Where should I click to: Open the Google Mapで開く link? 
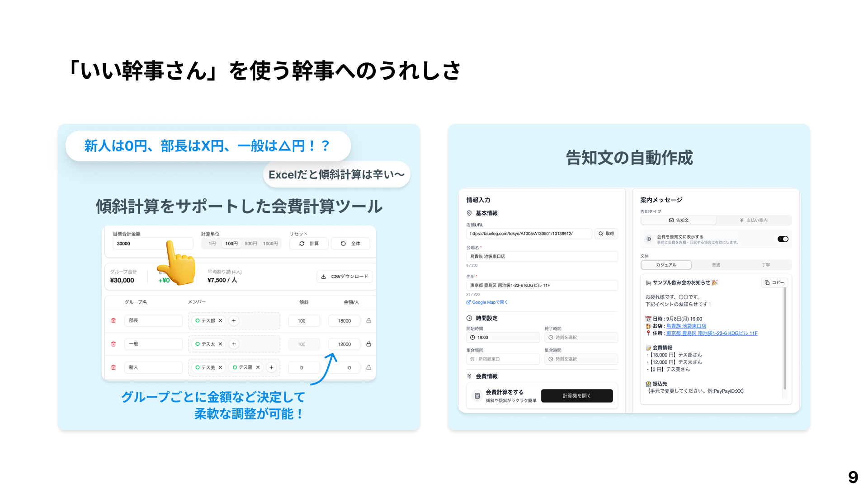pos(487,302)
